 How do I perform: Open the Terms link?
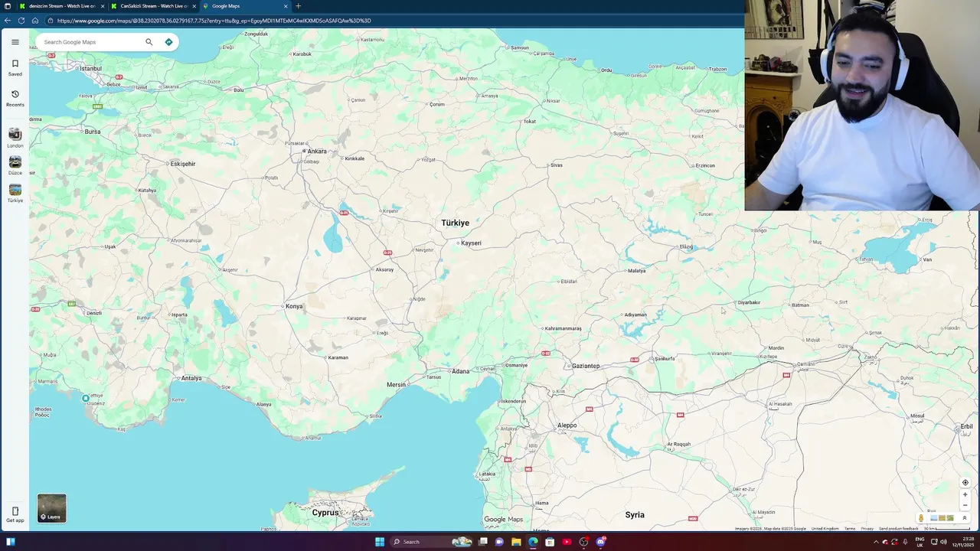[850, 529]
